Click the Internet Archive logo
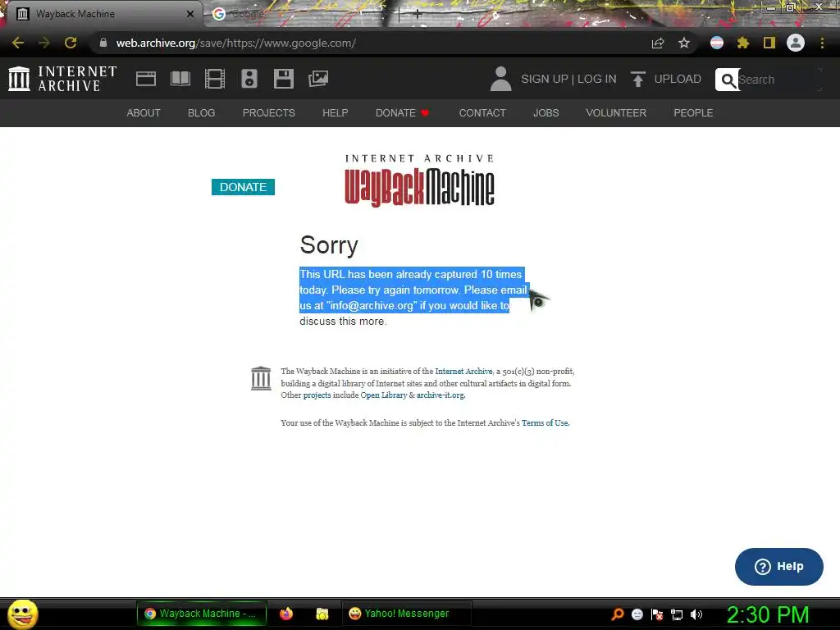840x630 pixels. (x=62, y=79)
